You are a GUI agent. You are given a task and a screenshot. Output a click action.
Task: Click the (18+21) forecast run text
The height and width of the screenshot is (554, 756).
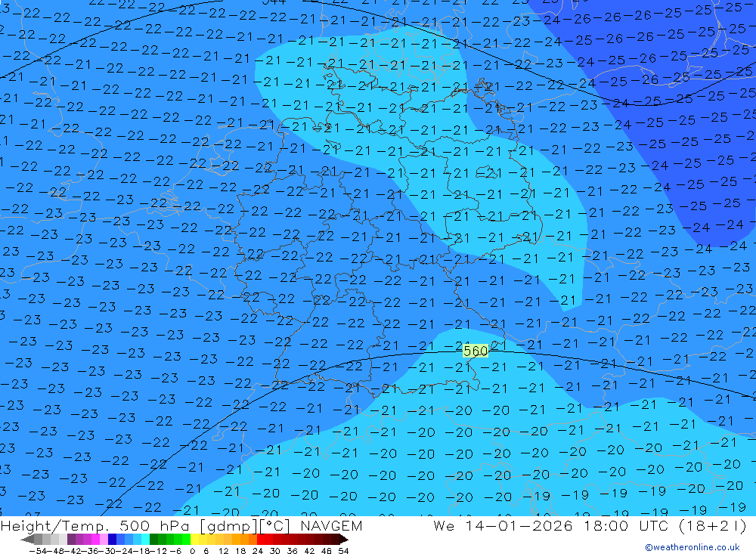(712, 526)
